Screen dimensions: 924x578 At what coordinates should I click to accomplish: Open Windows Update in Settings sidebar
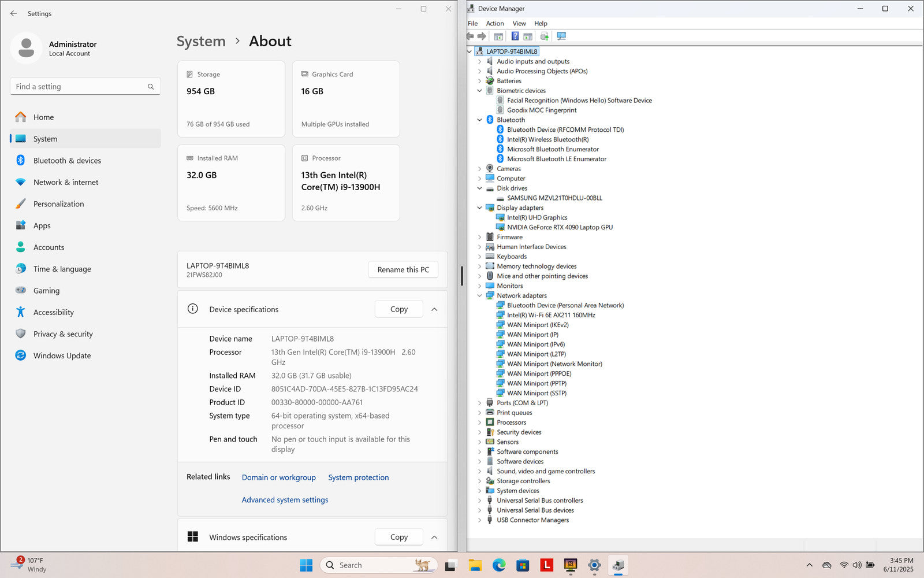coord(62,355)
